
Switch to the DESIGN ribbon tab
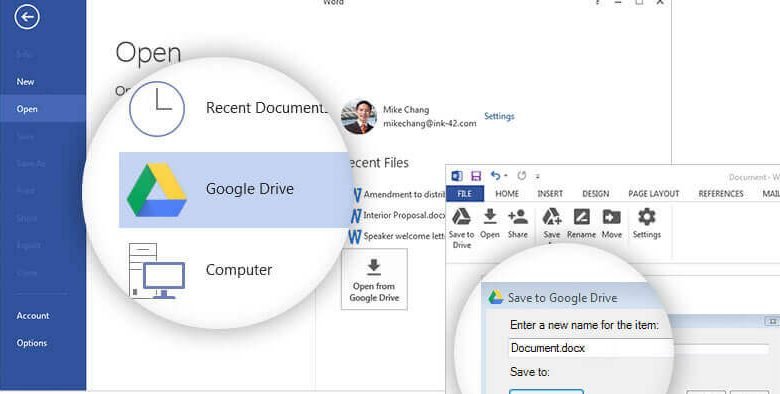tap(595, 194)
